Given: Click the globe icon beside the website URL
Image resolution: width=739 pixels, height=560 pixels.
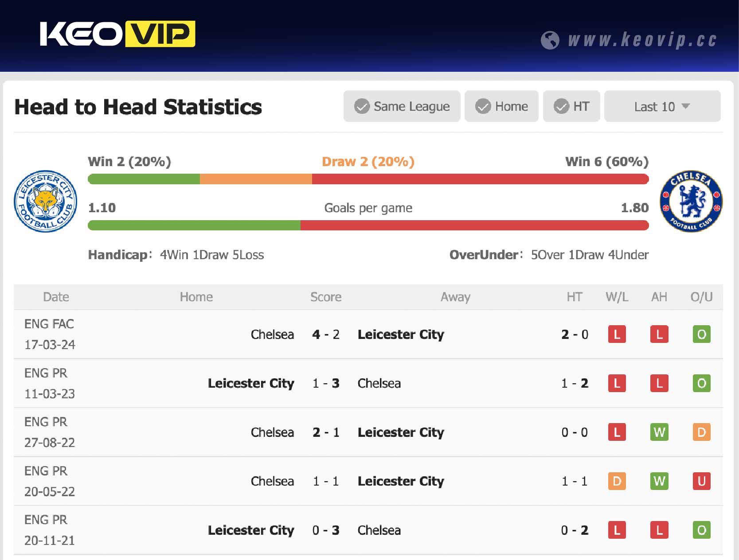Looking at the screenshot, I should pos(550,40).
